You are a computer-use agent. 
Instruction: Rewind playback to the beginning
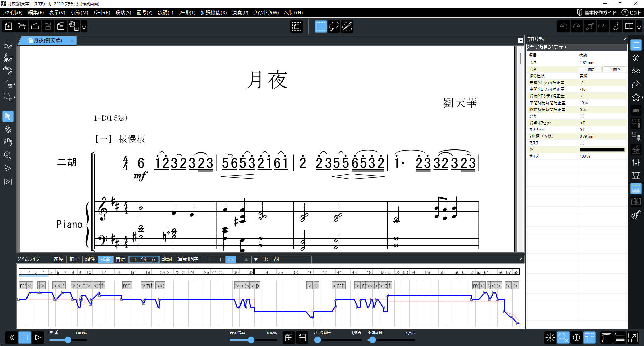point(11,337)
